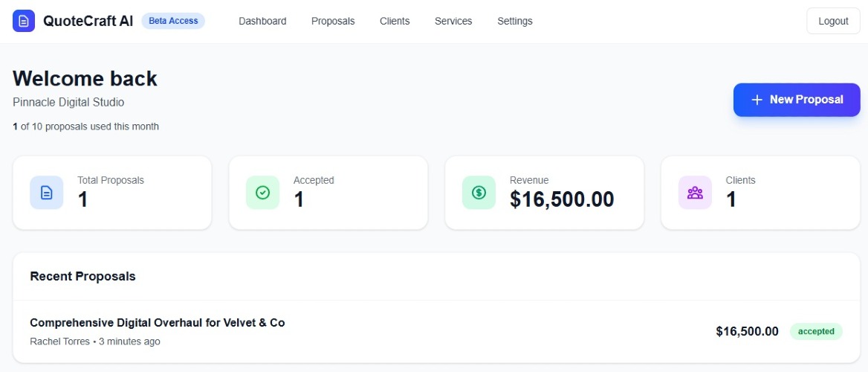Click the Total Proposals document icon
The width and height of the screenshot is (868, 372).
[x=46, y=193]
